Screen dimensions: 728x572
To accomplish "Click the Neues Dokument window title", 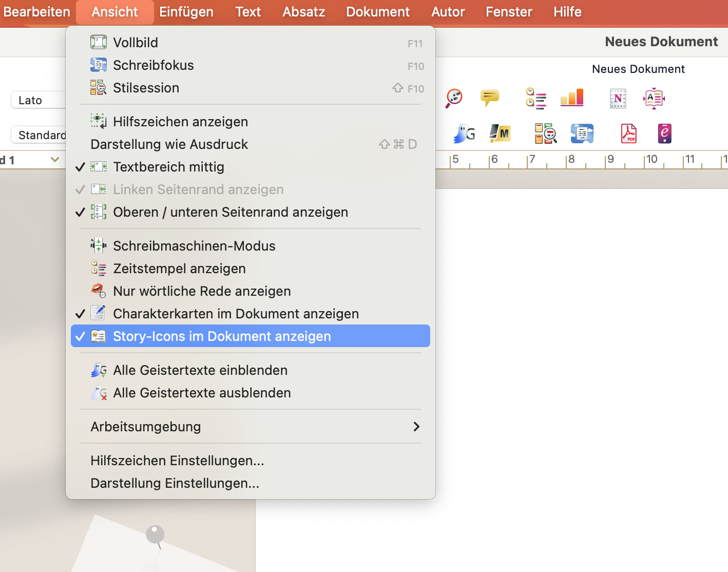I will (x=661, y=42).
